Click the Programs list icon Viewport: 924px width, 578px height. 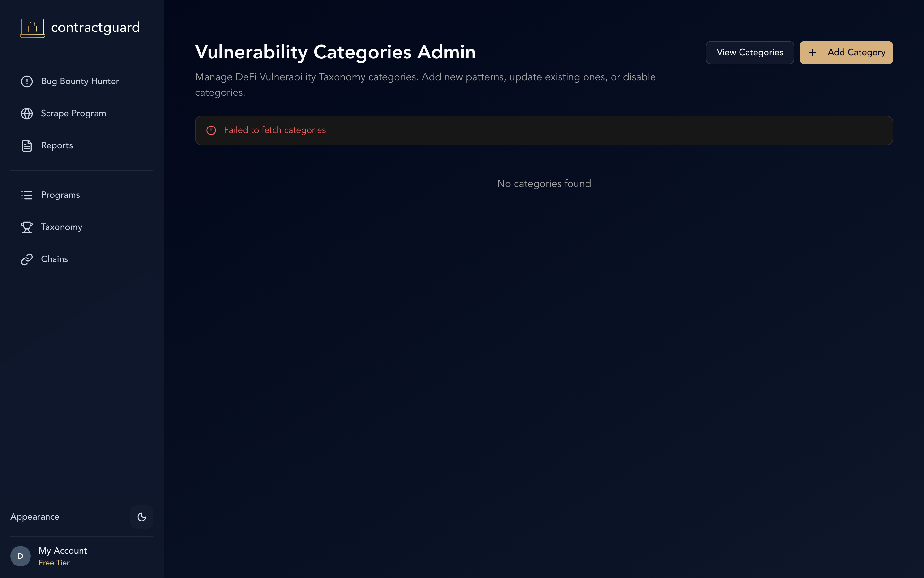point(27,195)
